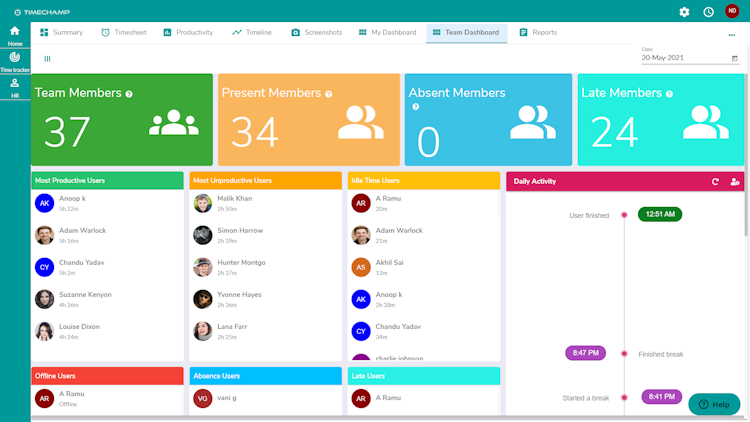Go to Home in left sidebar
This screenshot has width=750, height=422.
point(15,36)
